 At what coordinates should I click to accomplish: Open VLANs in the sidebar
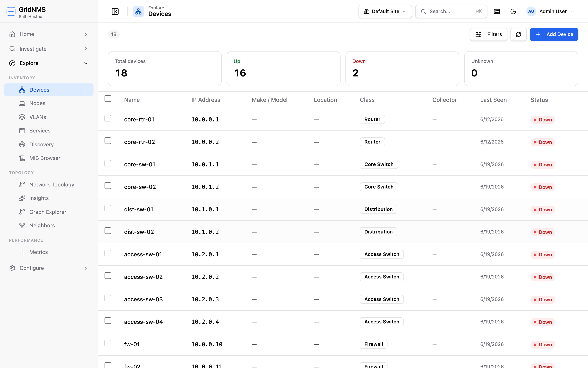pyautogui.click(x=49, y=117)
